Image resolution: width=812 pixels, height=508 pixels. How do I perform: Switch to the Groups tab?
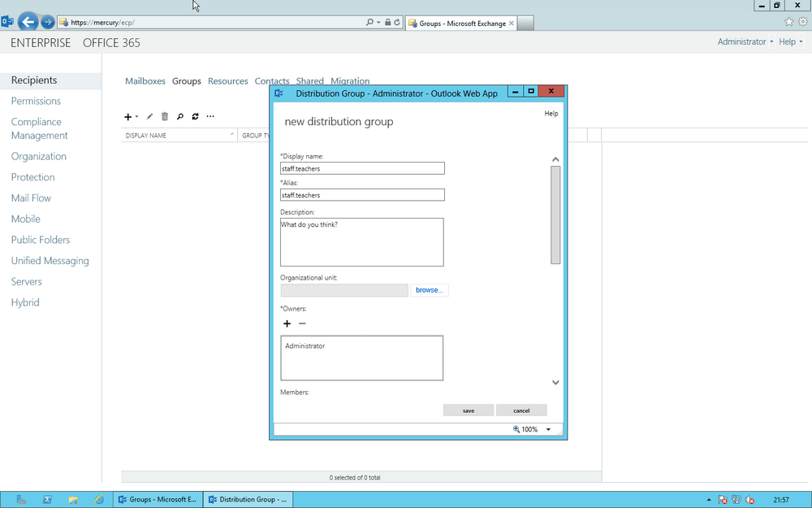[x=187, y=80]
